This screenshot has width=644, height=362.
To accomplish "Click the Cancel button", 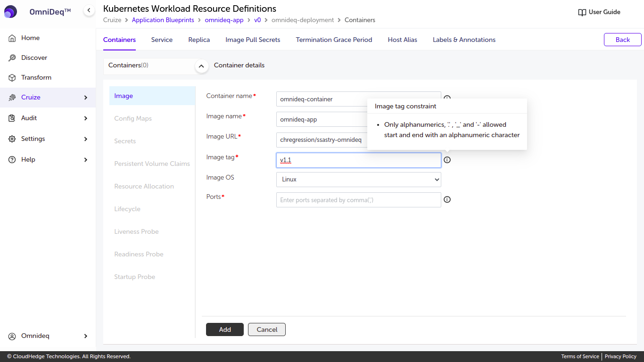I will click(267, 329).
